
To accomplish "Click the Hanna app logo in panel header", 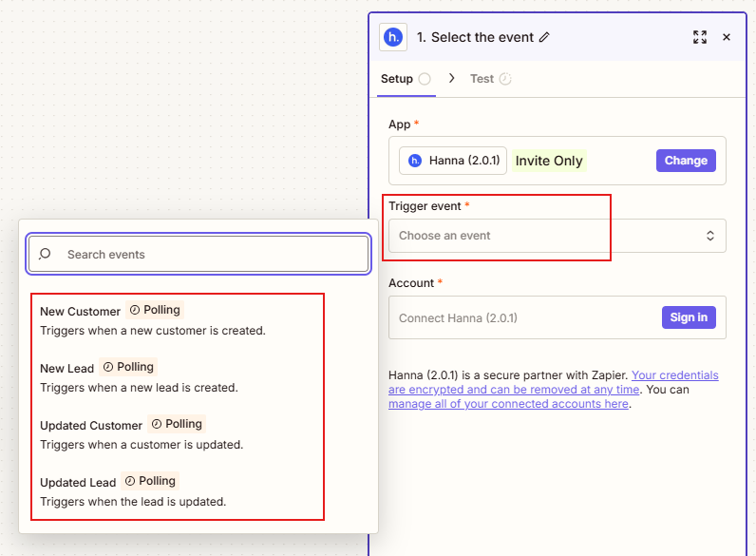I will pos(393,37).
